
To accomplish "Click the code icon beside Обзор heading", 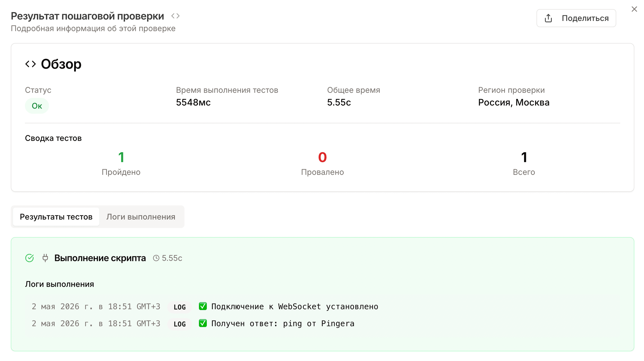I will pyautogui.click(x=31, y=64).
